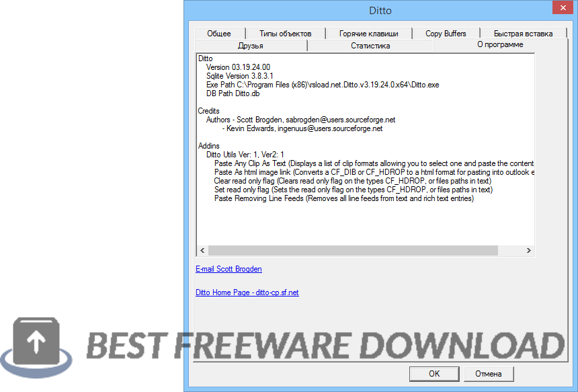Open the Типы объектов tab

pyautogui.click(x=286, y=34)
